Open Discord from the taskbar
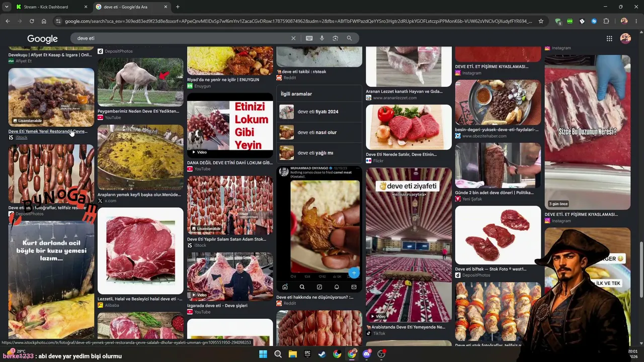The height and width of the screenshot is (362, 644). point(367,354)
